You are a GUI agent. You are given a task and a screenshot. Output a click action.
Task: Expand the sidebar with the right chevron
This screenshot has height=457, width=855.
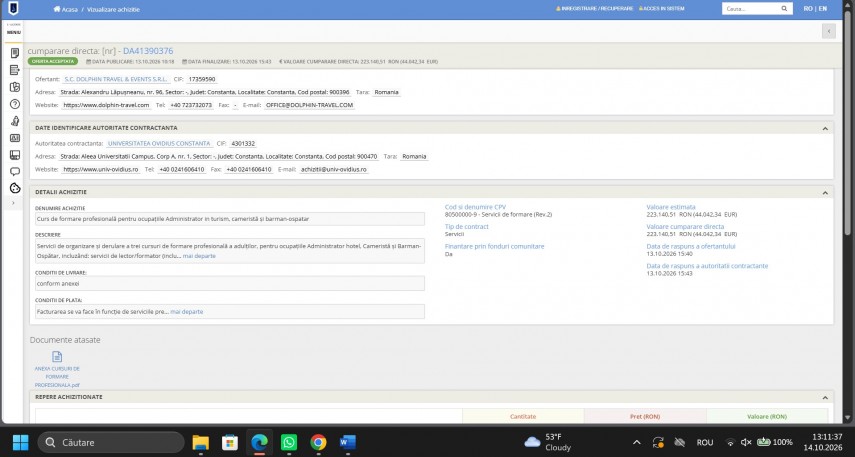tap(14, 203)
